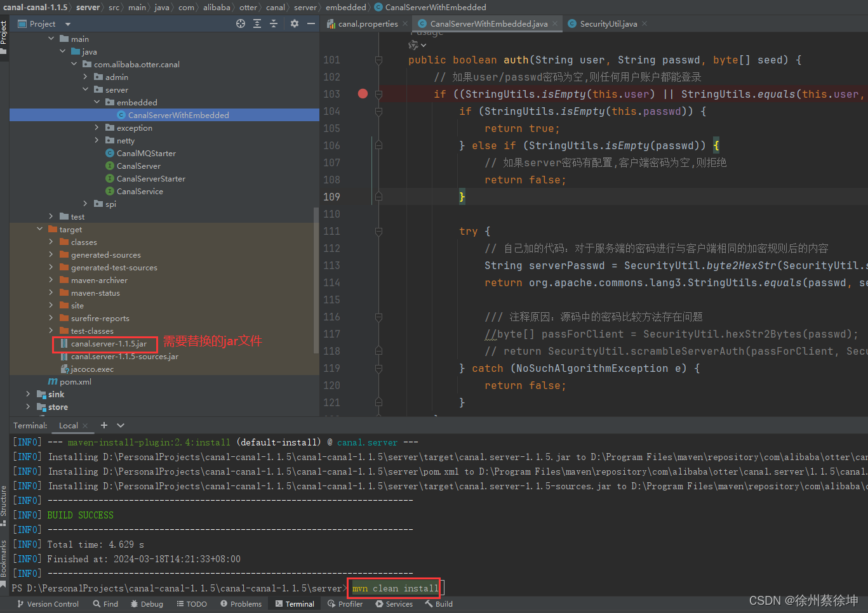Expand the generated-sources folder
Viewport: 868px width, 613px height.
(x=51, y=254)
